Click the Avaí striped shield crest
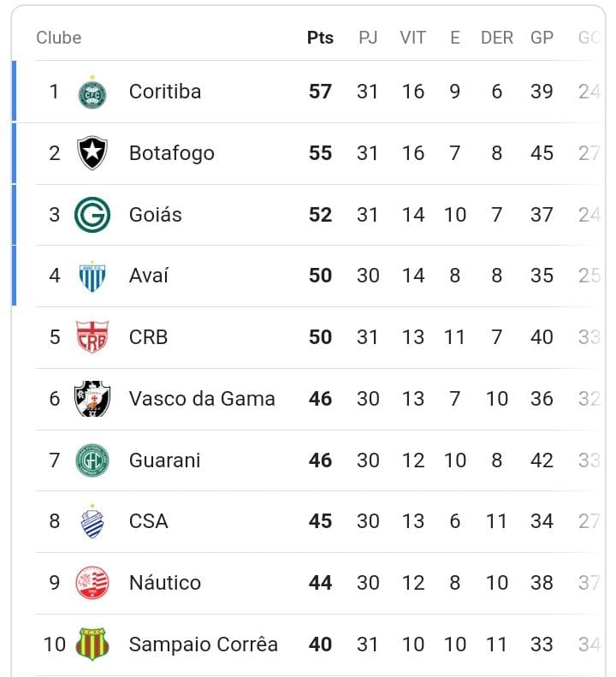This screenshot has height=677, width=616. pyautogui.click(x=92, y=276)
